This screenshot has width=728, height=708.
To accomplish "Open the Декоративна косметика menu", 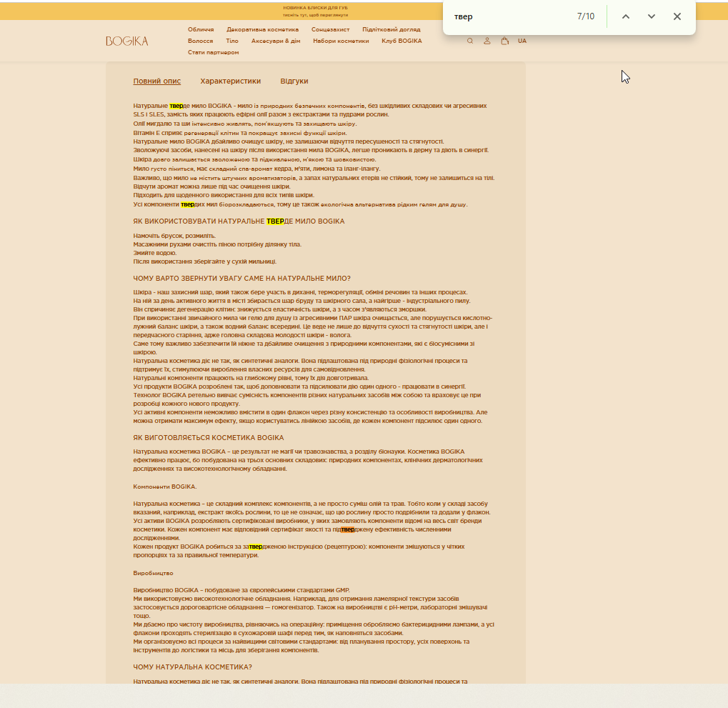I will click(262, 29).
